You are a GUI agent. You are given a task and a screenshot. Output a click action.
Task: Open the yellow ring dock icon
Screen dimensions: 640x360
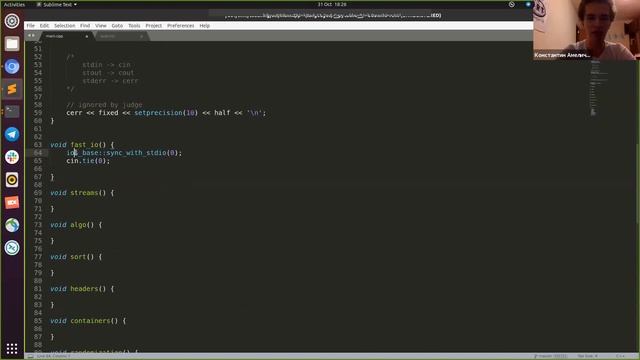pyautogui.click(x=12, y=180)
